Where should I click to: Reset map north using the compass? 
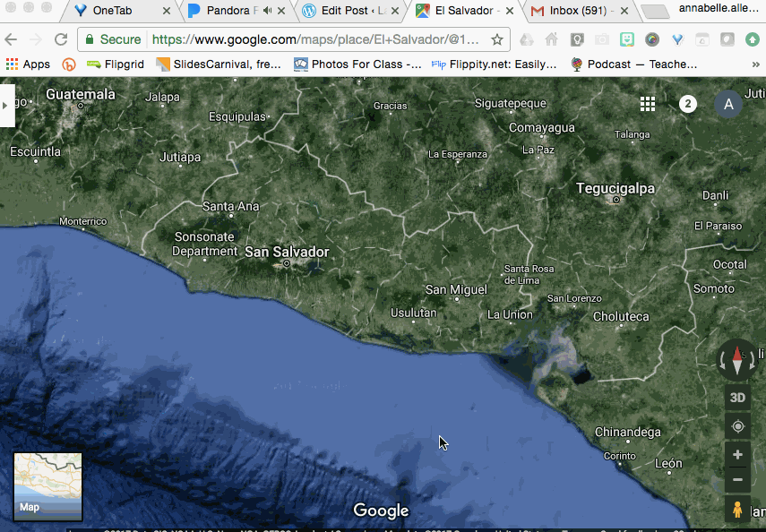tap(736, 359)
